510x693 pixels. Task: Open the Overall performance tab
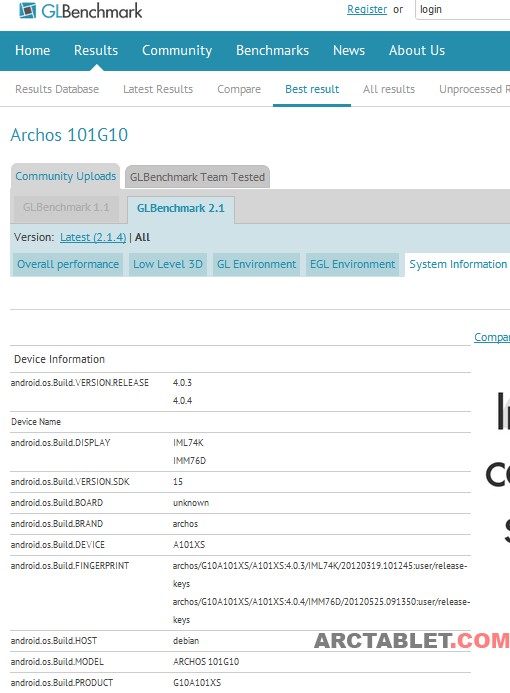pos(68,264)
